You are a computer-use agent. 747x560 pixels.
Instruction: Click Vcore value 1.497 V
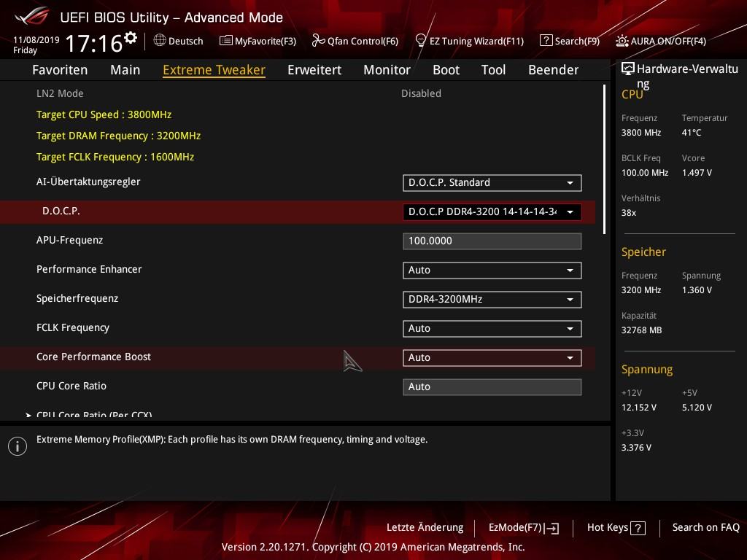pos(697,172)
